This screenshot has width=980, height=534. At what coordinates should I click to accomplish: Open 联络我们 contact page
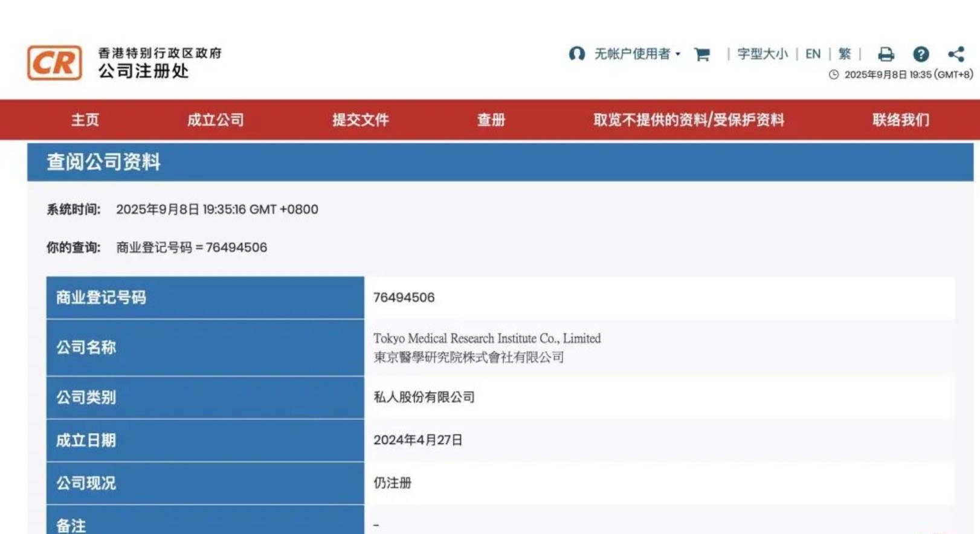901,120
